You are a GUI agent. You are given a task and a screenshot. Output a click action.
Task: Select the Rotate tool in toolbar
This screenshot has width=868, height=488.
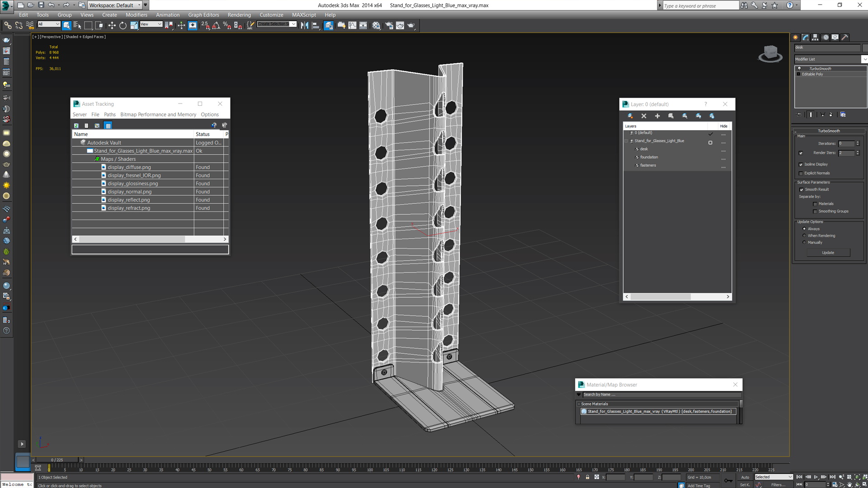click(123, 26)
